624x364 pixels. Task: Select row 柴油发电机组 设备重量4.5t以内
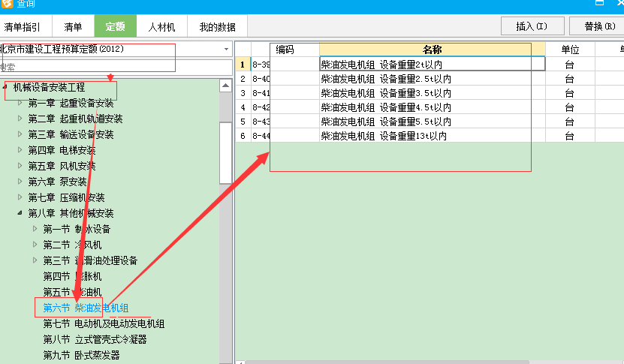(433, 107)
